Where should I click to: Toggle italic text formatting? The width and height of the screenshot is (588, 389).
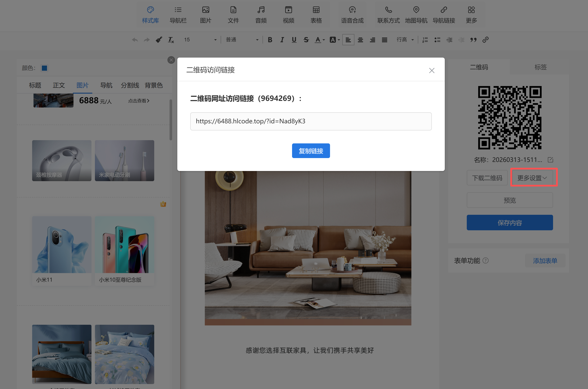coord(282,40)
